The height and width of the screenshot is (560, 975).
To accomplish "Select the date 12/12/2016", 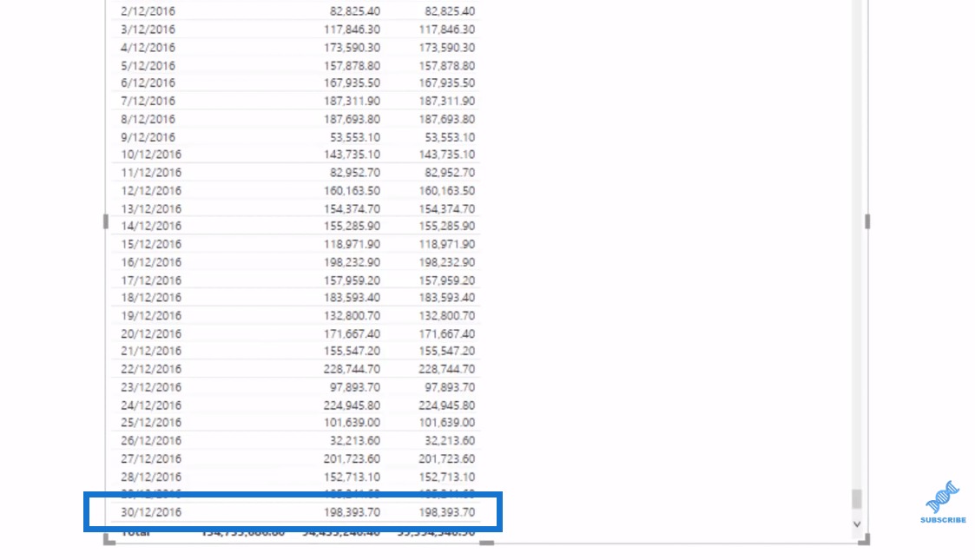I will coord(151,190).
